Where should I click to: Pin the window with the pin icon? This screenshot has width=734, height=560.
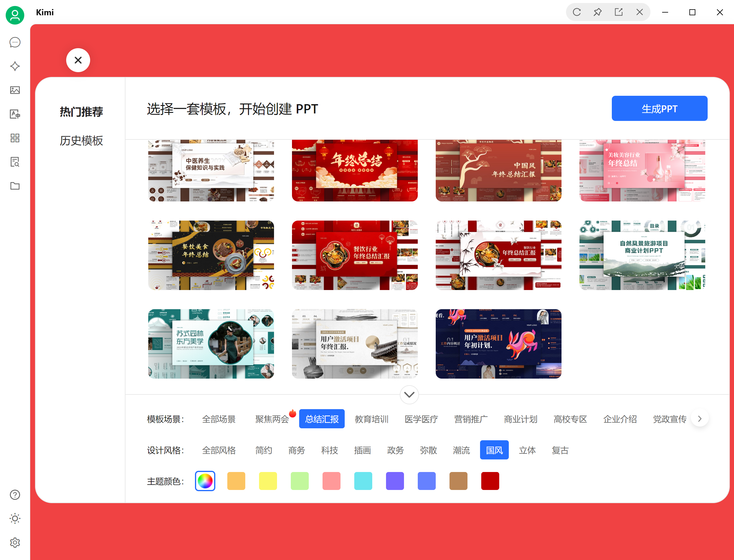pyautogui.click(x=598, y=12)
